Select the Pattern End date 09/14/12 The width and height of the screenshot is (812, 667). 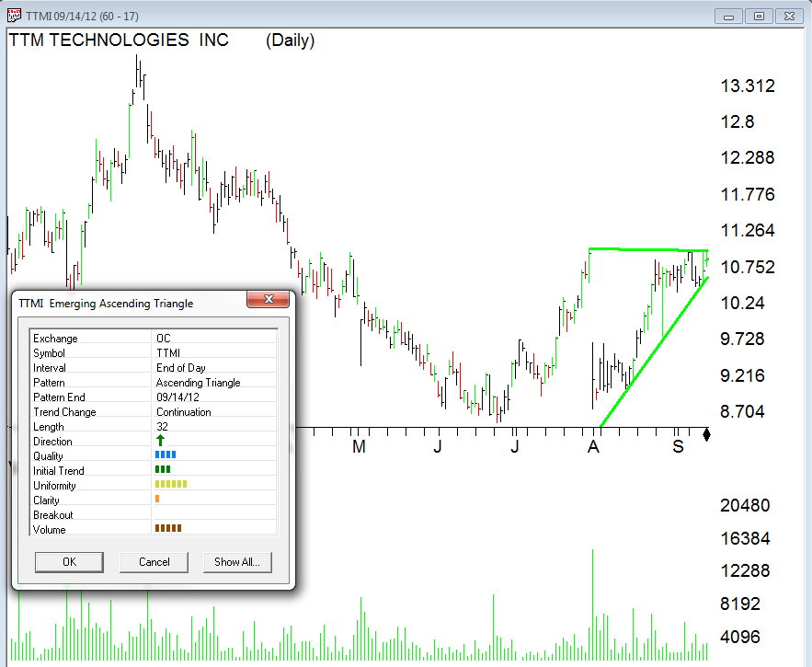coord(177,397)
